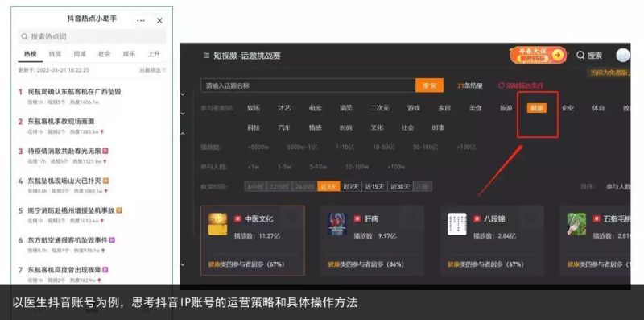Switch to the 挑战 tab
This screenshot has height=320, width=644.
pyautogui.click(x=55, y=54)
